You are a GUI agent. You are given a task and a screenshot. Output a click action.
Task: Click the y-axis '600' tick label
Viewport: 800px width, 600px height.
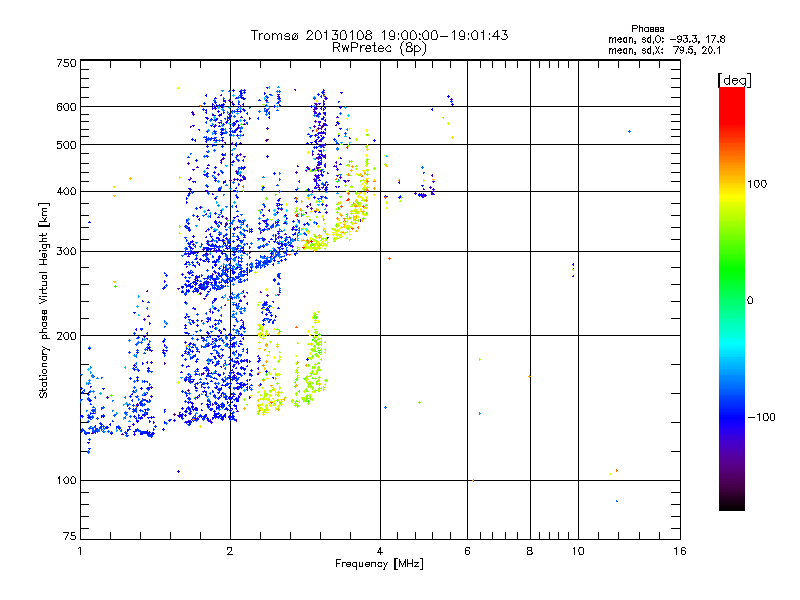66,107
